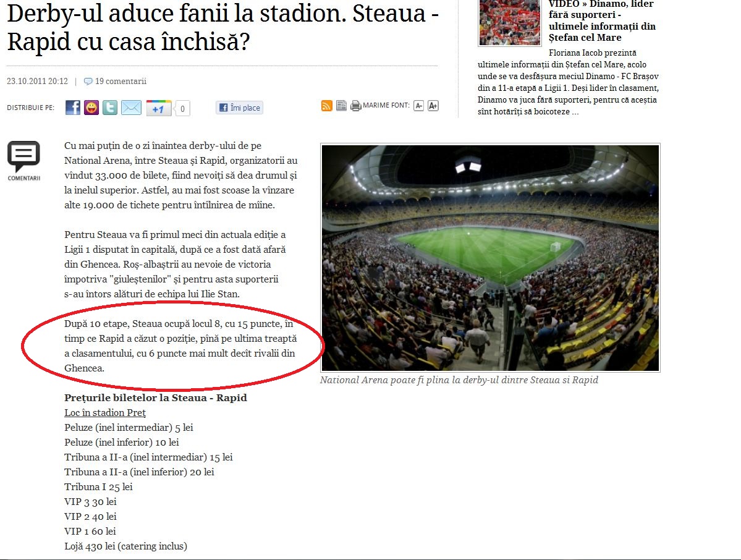Increase font size with A+ button
The image size is (741, 560).
point(433,105)
